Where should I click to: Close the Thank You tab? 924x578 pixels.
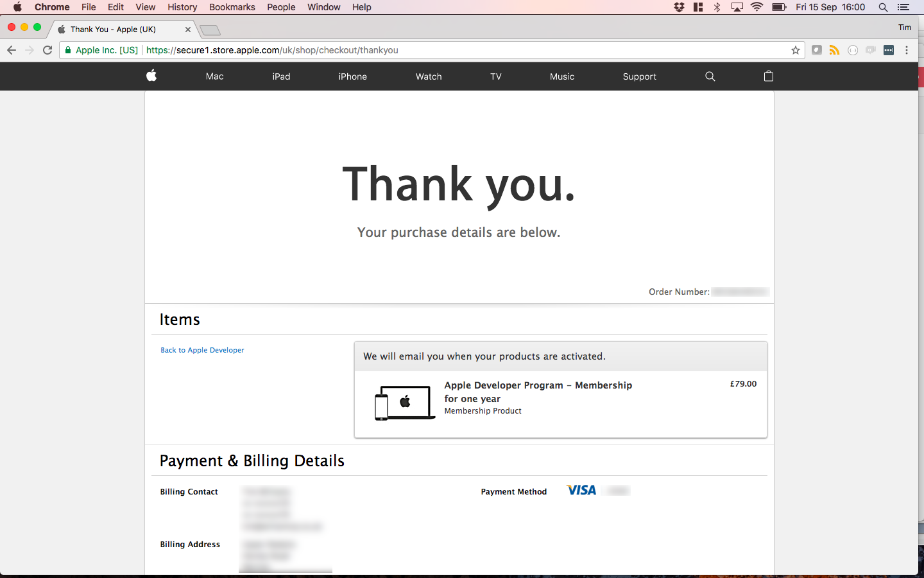pos(188,30)
